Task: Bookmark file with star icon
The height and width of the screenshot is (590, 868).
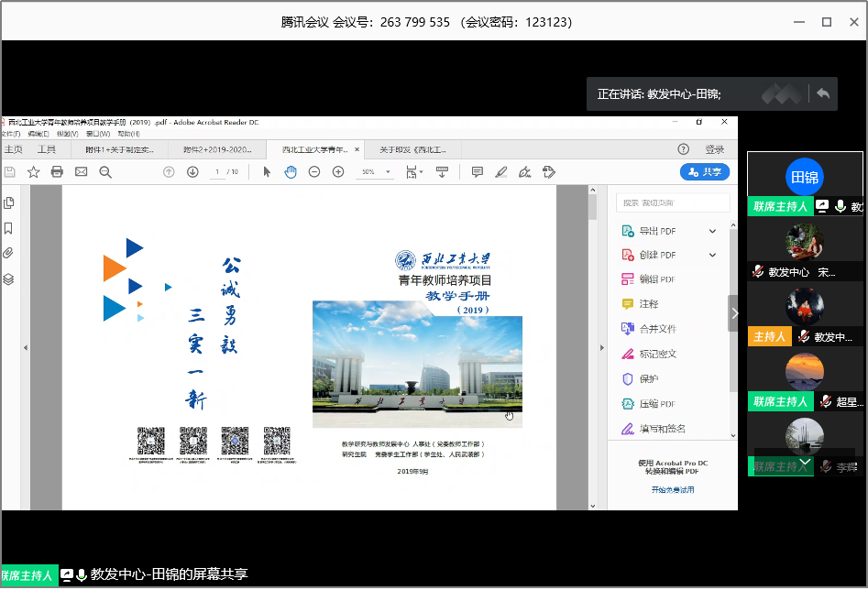Action: [33, 172]
